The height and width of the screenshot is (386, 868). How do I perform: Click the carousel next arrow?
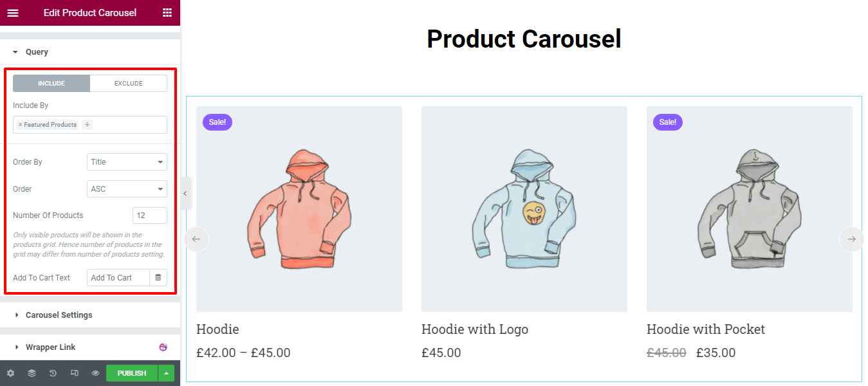pos(851,239)
